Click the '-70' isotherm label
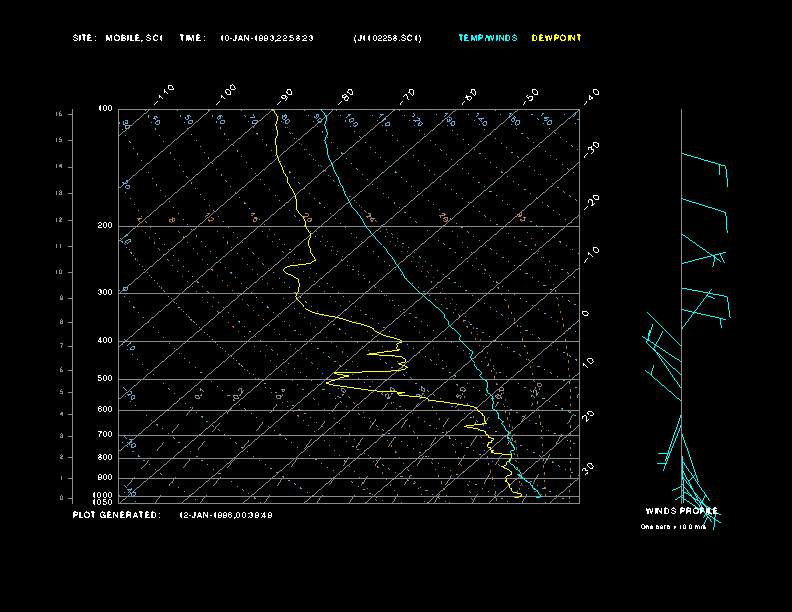The image size is (792, 612). [407, 96]
